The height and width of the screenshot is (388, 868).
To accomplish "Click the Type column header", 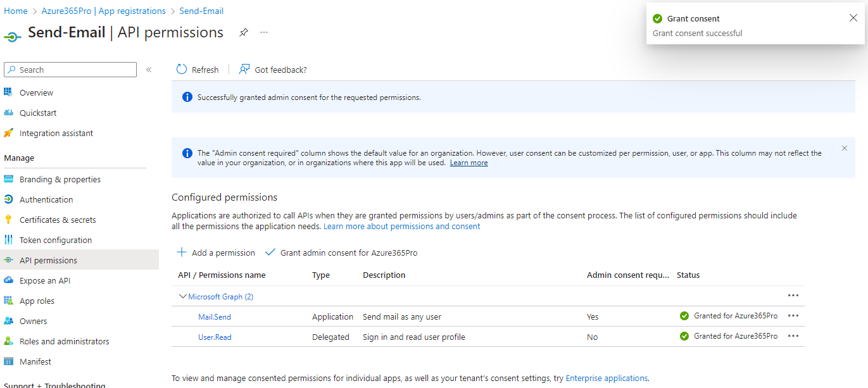I will click(x=321, y=275).
